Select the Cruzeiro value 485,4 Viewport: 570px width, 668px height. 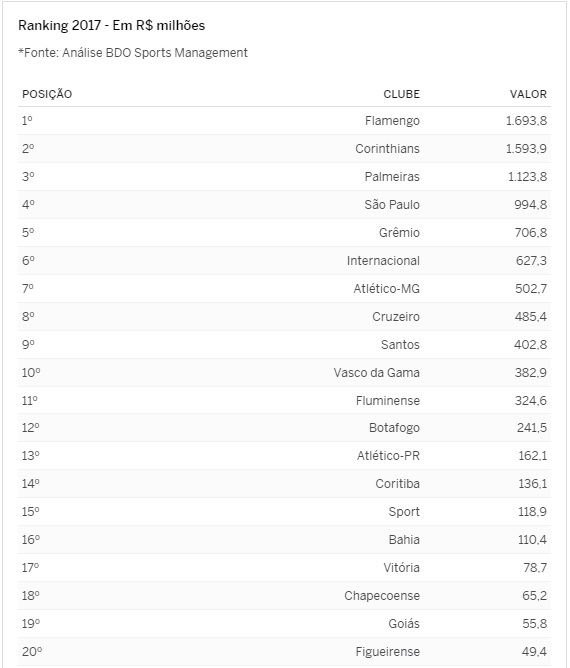point(531,317)
